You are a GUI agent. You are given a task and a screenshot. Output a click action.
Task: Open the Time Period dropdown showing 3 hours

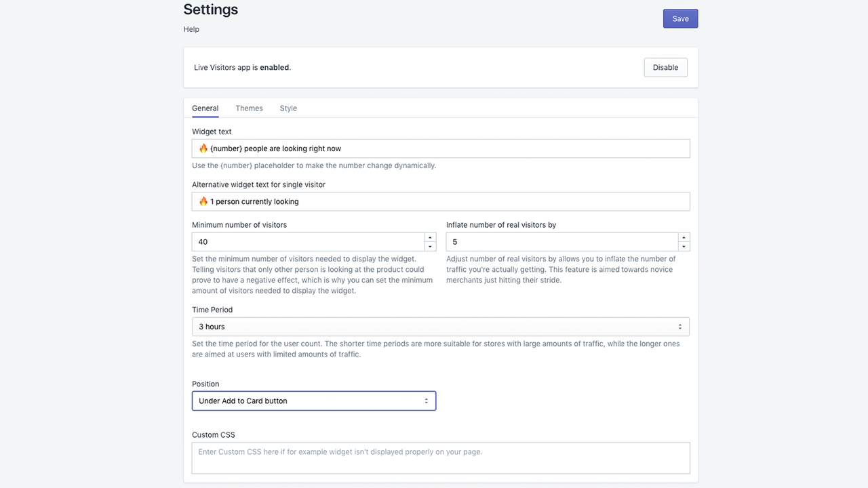[440, 326]
